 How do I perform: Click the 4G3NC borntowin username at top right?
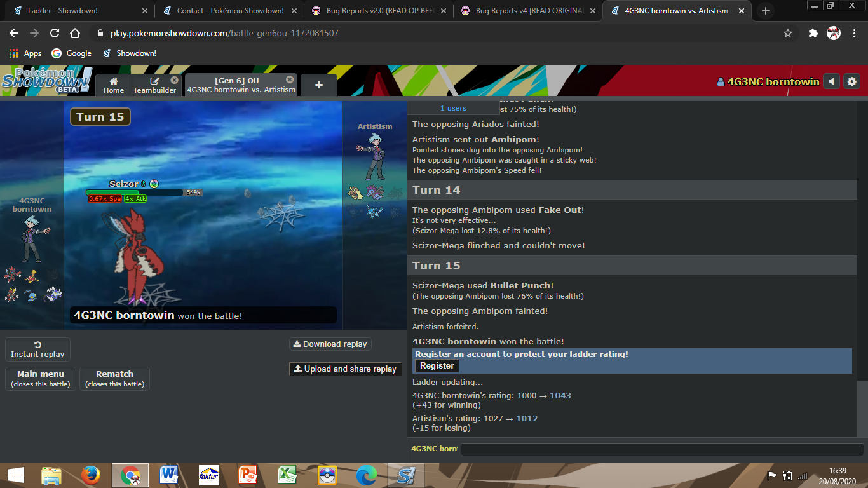tap(768, 81)
